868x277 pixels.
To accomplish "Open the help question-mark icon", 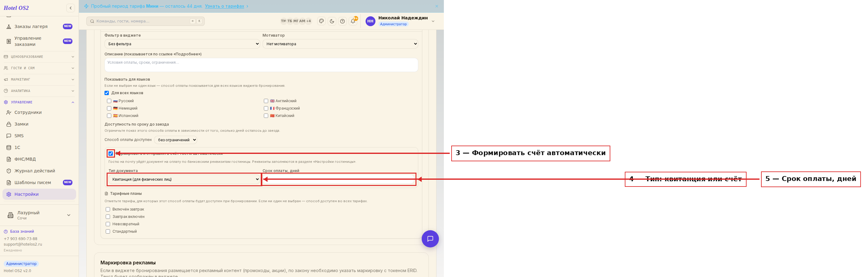I will pyautogui.click(x=342, y=21).
